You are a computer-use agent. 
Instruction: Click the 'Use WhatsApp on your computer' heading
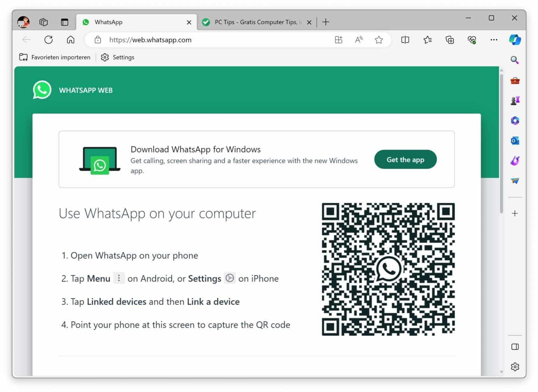tap(157, 213)
